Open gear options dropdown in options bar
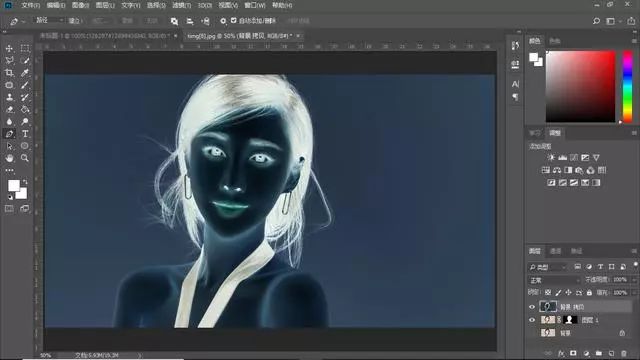Screen dimensions: 640x360 pyautogui.click(x=223, y=21)
